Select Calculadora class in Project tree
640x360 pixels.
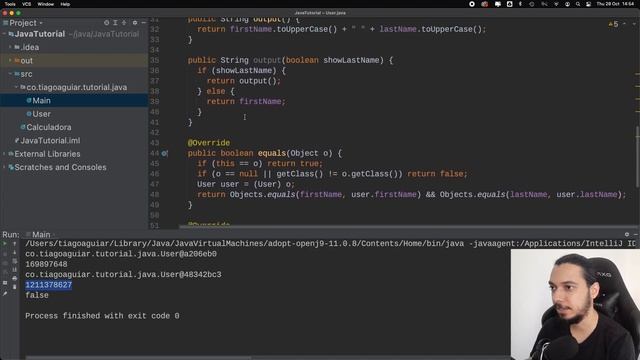(49, 127)
